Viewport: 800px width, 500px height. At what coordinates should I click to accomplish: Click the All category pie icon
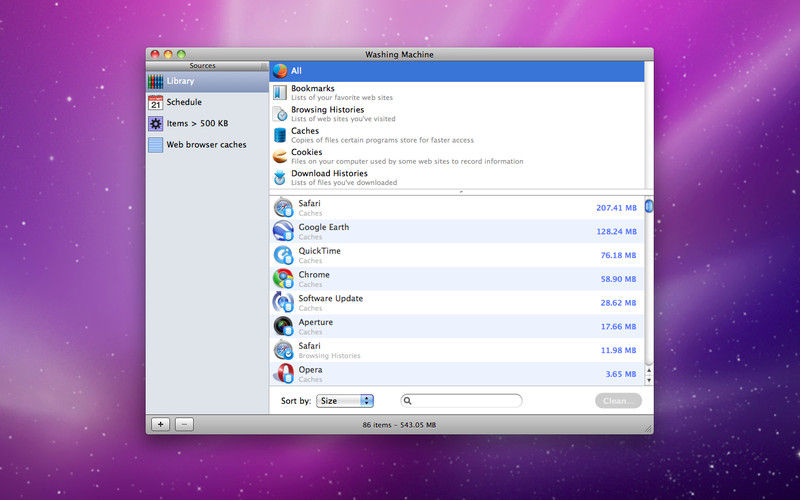coord(280,71)
